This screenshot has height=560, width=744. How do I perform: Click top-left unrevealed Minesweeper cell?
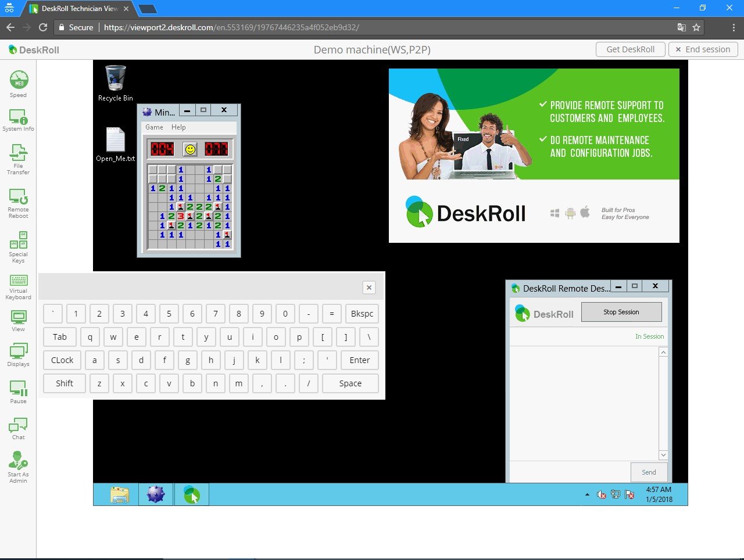153,170
